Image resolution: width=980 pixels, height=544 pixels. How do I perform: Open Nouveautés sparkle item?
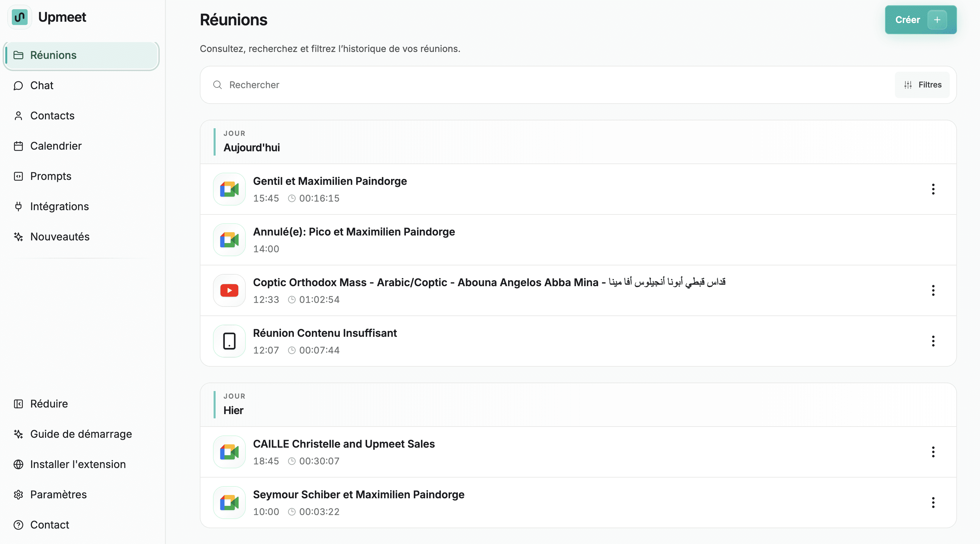coord(59,237)
